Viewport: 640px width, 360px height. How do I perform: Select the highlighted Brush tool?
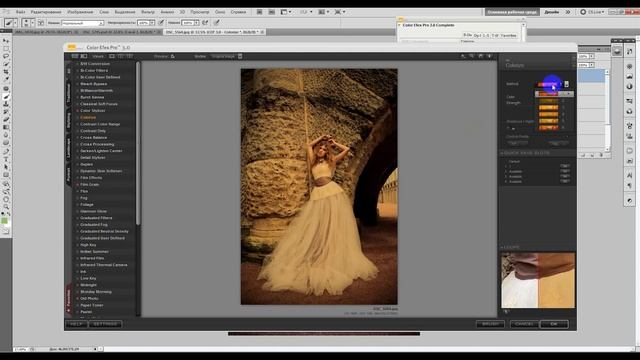tap(6, 96)
